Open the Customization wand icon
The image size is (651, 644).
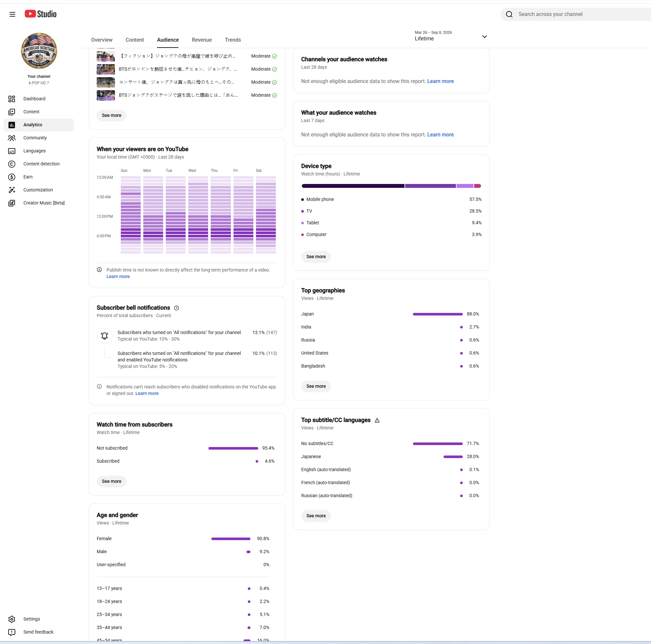tap(12, 190)
